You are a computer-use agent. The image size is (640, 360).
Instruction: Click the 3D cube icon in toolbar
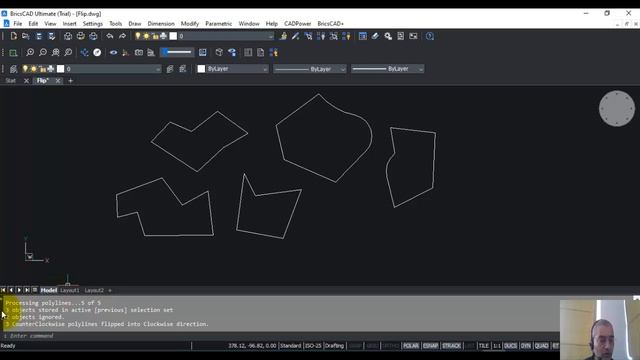219,52
